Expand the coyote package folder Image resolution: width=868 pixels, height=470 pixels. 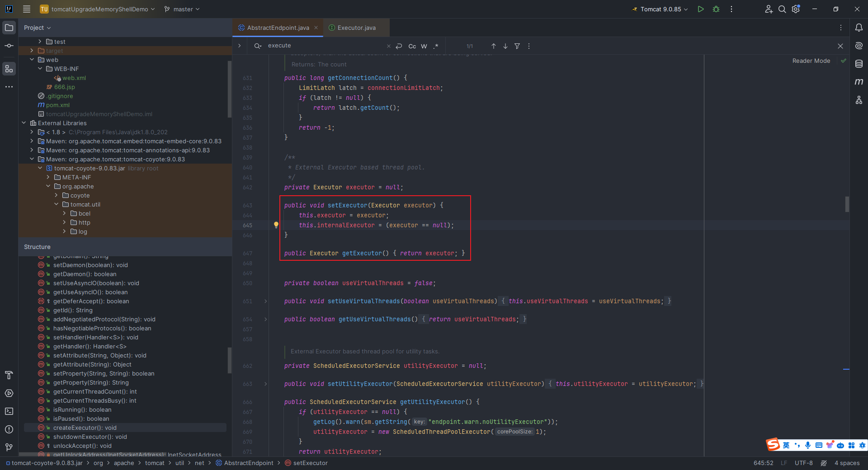[x=57, y=195]
